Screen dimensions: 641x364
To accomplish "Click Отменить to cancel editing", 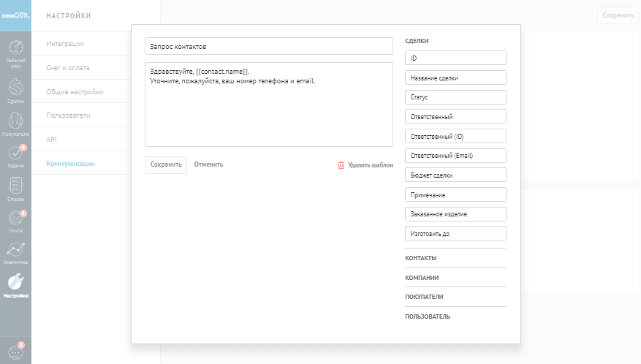I will (209, 164).
